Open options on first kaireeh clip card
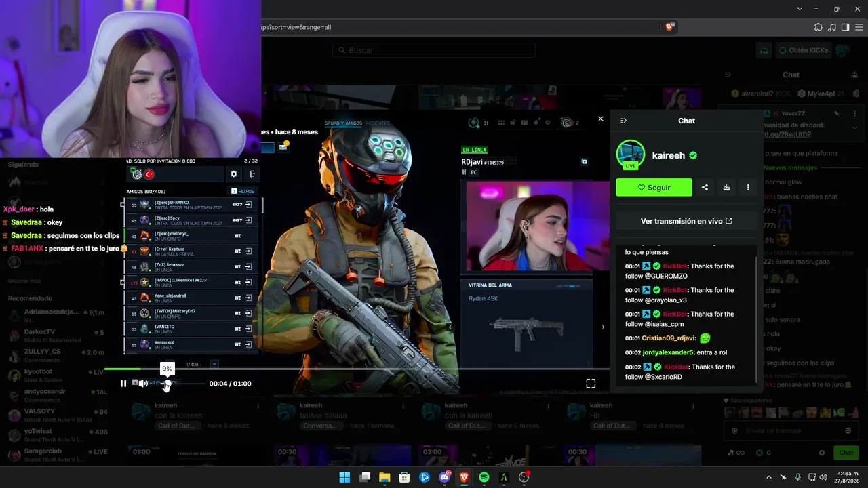Screen dimensions: 868x488 point(258,406)
